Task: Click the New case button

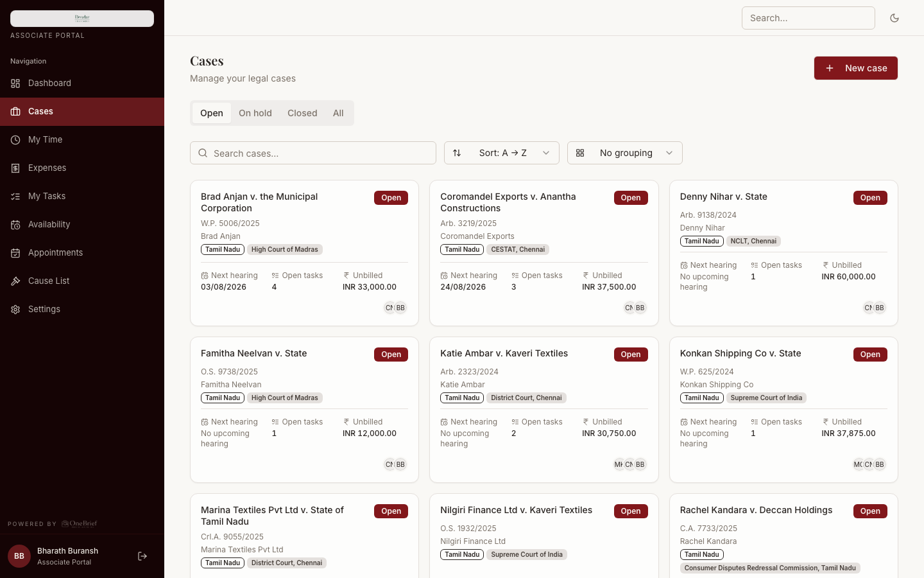Action: (856, 68)
